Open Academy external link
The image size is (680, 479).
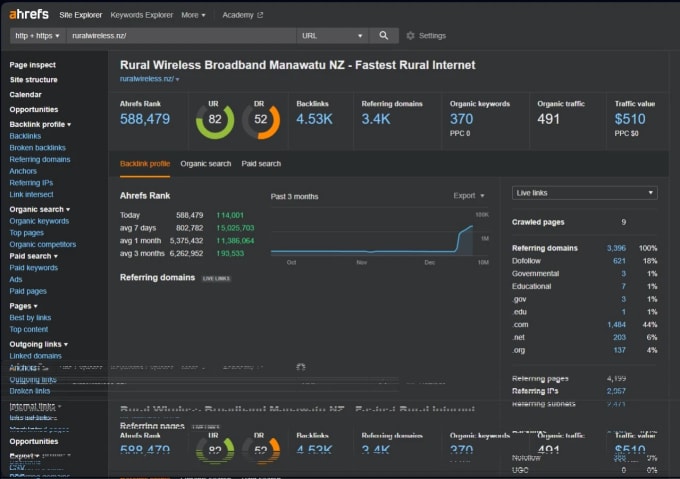click(242, 15)
